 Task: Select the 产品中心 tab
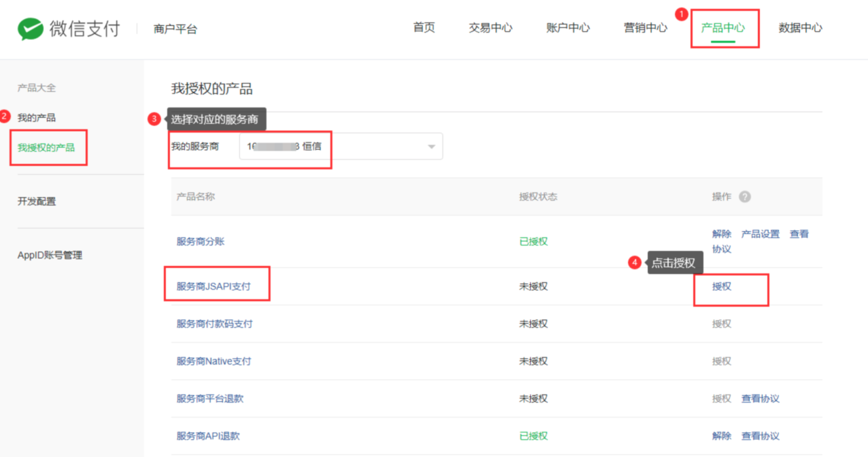[x=723, y=28]
